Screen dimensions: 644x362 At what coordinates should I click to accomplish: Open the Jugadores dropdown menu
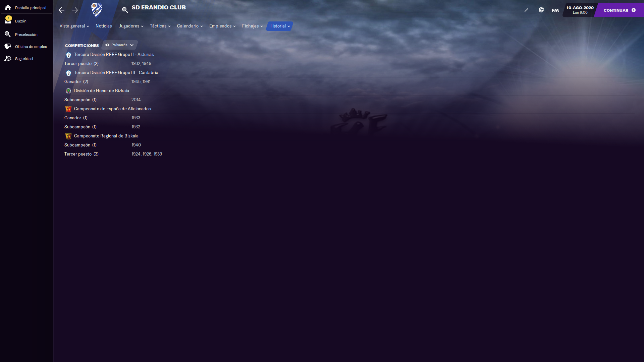(x=131, y=26)
